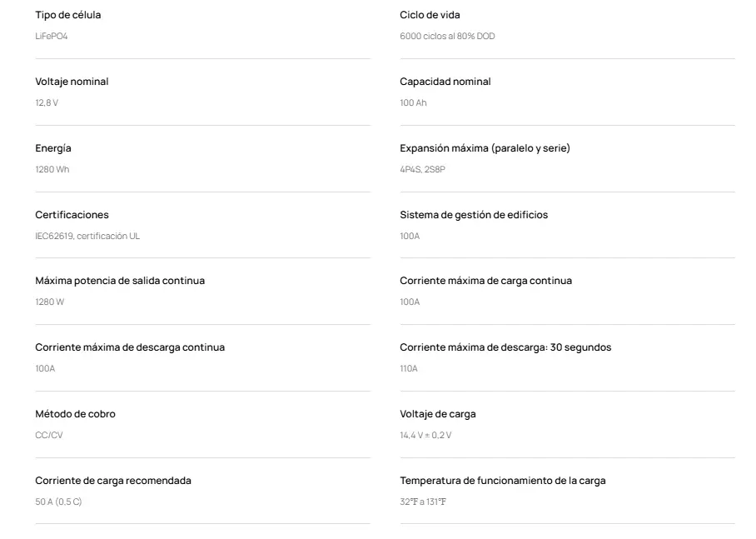Select the 12,8 V value
Image resolution: width=756 pixels, height=539 pixels.
(47, 103)
